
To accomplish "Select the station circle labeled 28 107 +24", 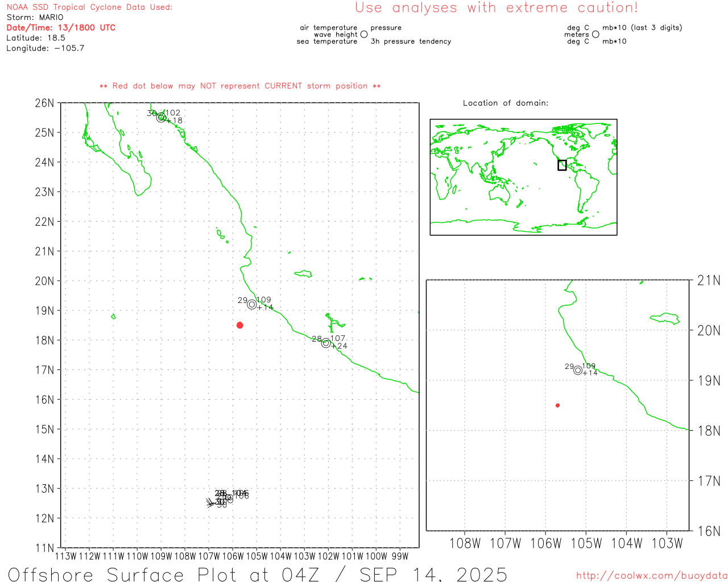I will click(x=326, y=343).
